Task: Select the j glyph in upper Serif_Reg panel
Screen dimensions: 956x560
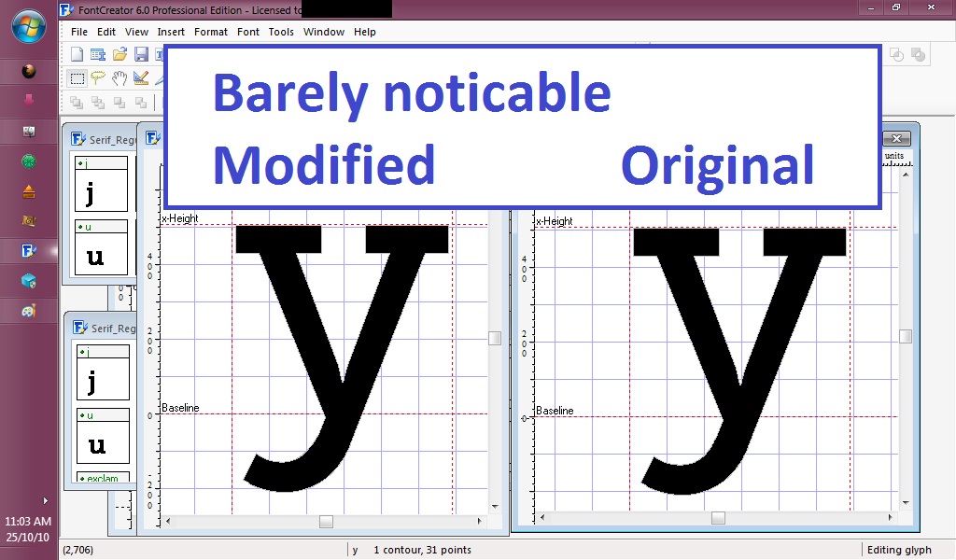Action: (101, 184)
